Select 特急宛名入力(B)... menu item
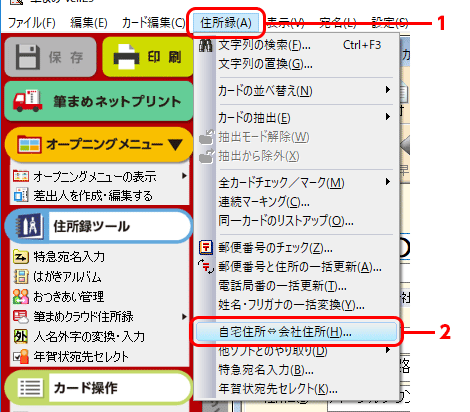The image size is (470, 412). [x=297, y=369]
